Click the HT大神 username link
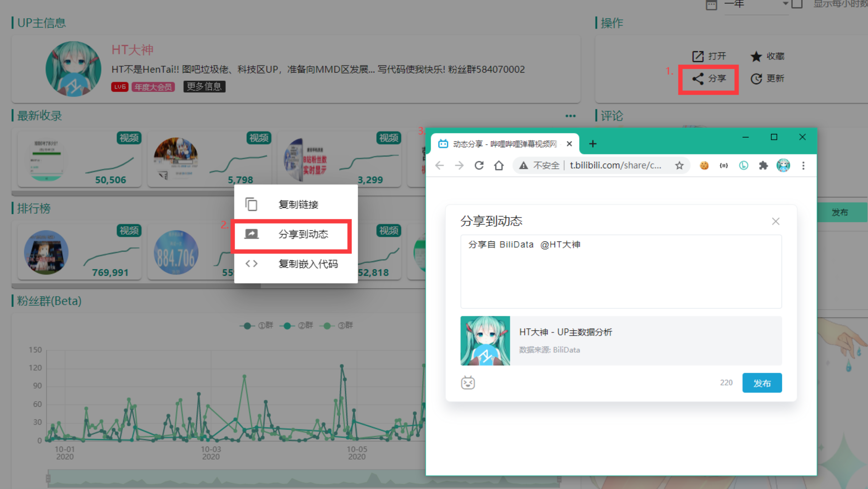Image resolution: width=868 pixels, height=489 pixels. (132, 50)
